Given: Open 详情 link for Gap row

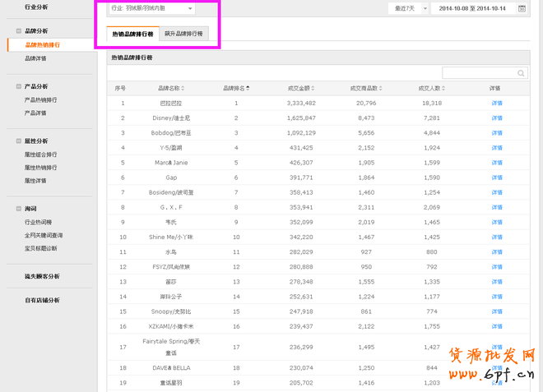Looking at the screenshot, I should 496,177.
